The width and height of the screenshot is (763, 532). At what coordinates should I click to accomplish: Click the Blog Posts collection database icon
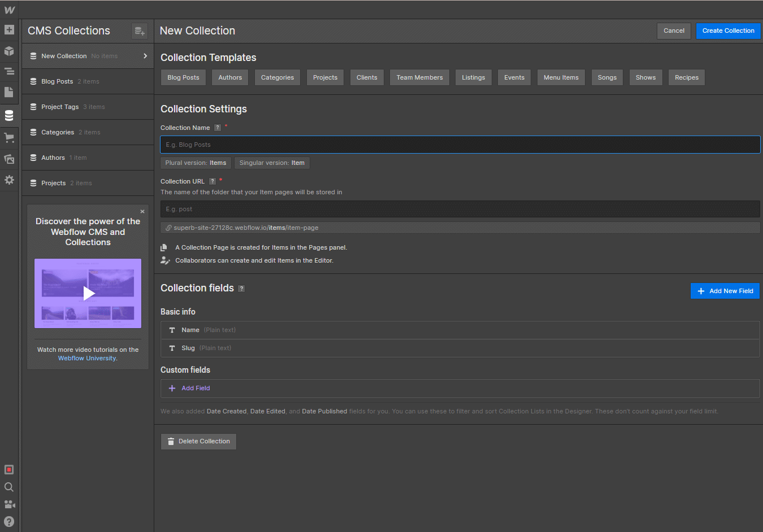(33, 81)
